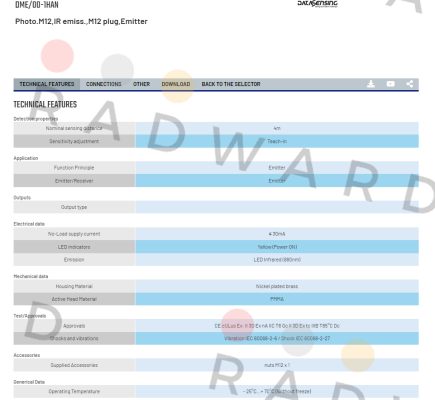Image resolution: width=435 pixels, height=400 pixels.
Task: Select the Nominal sensing distance row
Action: click(216, 128)
